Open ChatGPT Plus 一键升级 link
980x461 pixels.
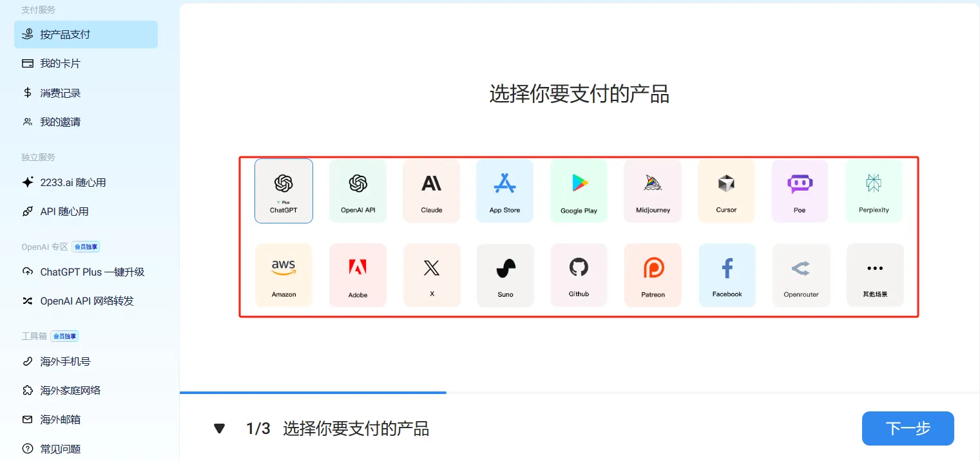point(92,272)
